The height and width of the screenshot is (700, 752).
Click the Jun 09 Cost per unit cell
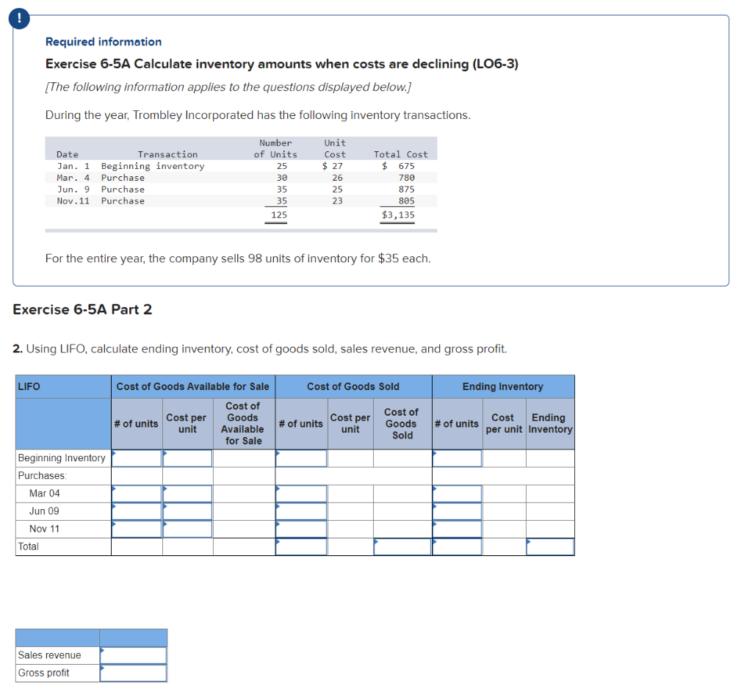tap(187, 510)
